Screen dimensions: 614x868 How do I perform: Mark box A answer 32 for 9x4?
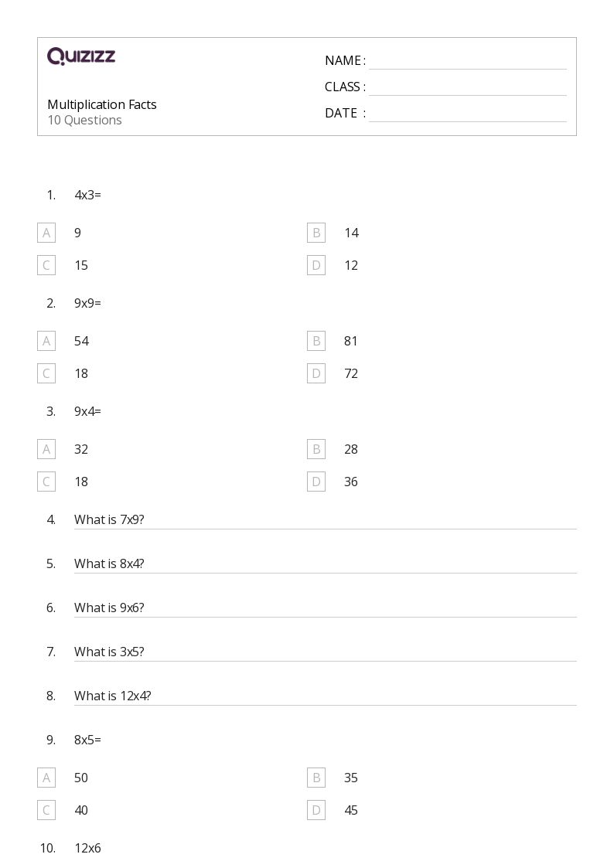coord(46,449)
